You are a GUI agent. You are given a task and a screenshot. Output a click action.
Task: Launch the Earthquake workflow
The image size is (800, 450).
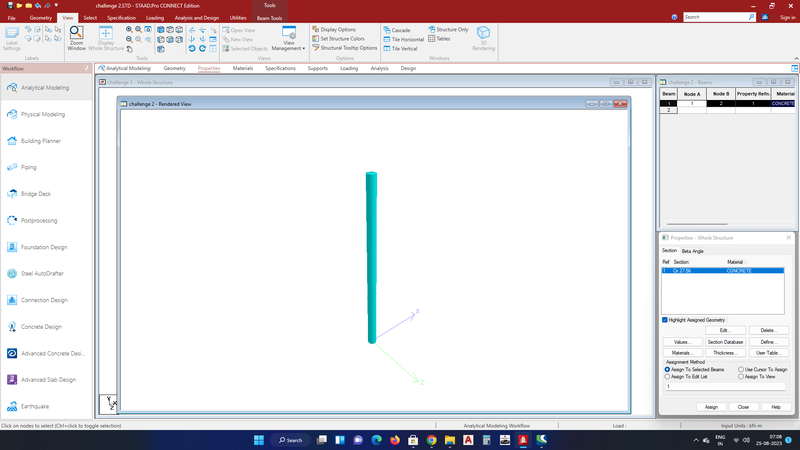pyautogui.click(x=34, y=406)
